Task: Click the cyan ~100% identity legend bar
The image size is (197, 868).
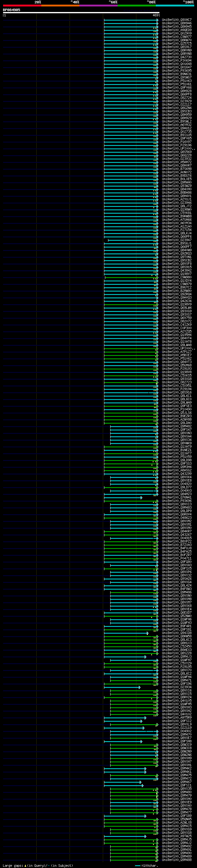Action: coord(175,6)
